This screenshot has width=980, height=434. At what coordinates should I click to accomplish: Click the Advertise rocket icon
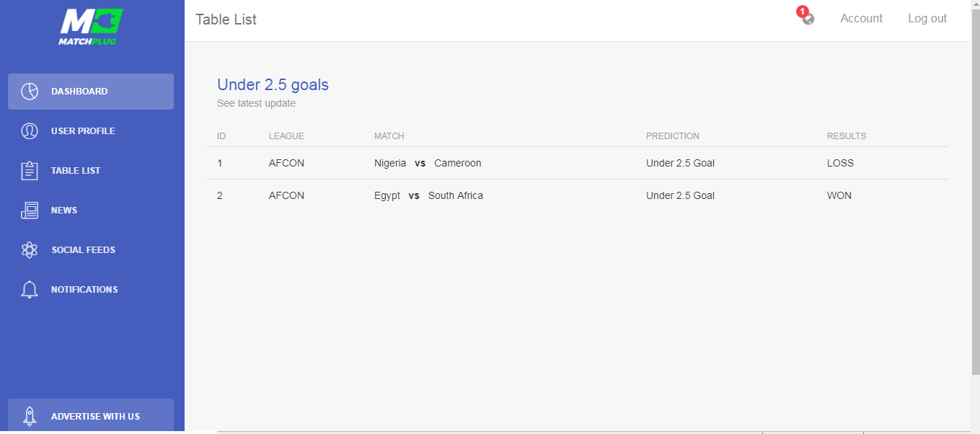[x=30, y=416]
